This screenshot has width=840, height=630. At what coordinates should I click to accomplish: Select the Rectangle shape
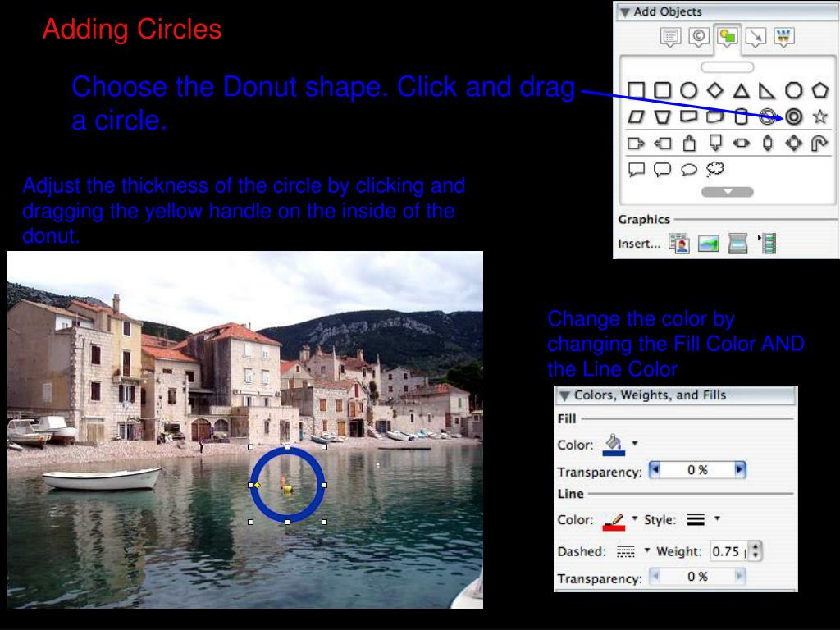click(x=636, y=90)
